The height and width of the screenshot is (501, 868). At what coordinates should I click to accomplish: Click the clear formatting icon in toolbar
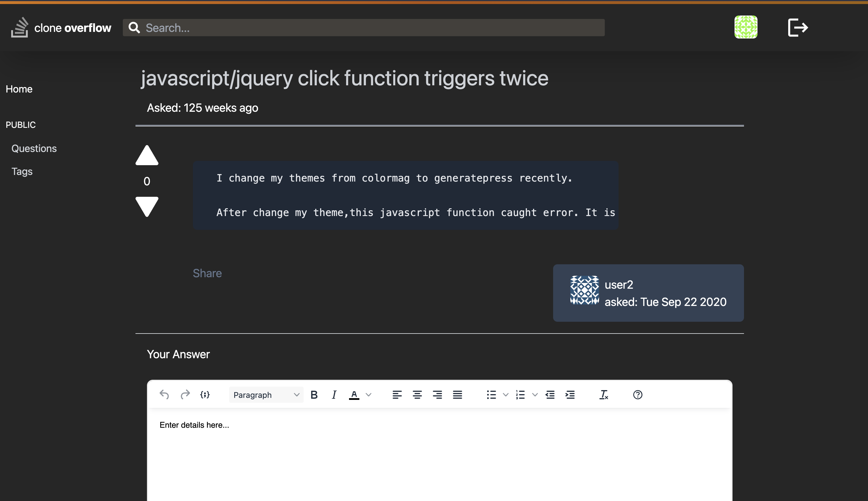pyautogui.click(x=603, y=394)
